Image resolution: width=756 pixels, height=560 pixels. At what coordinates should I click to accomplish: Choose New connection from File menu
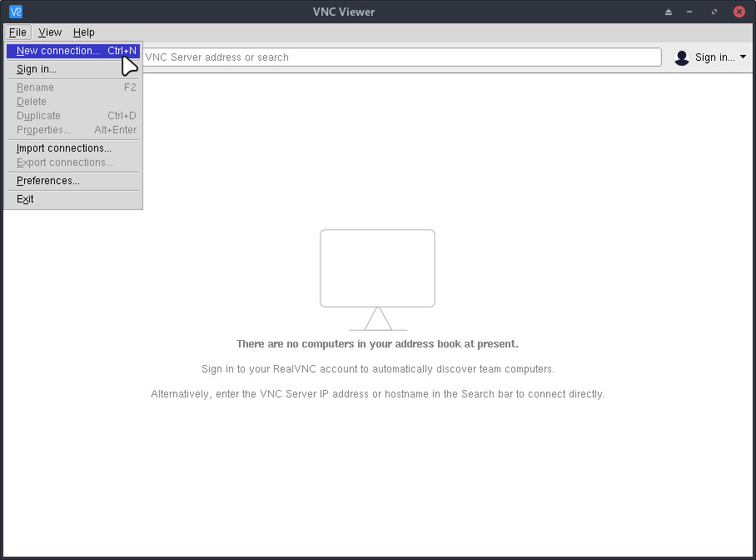(x=73, y=51)
